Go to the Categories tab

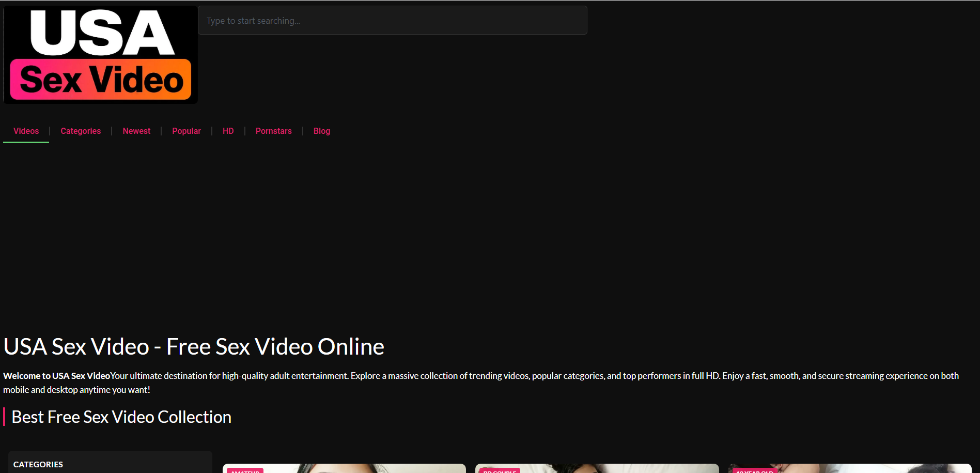point(81,131)
